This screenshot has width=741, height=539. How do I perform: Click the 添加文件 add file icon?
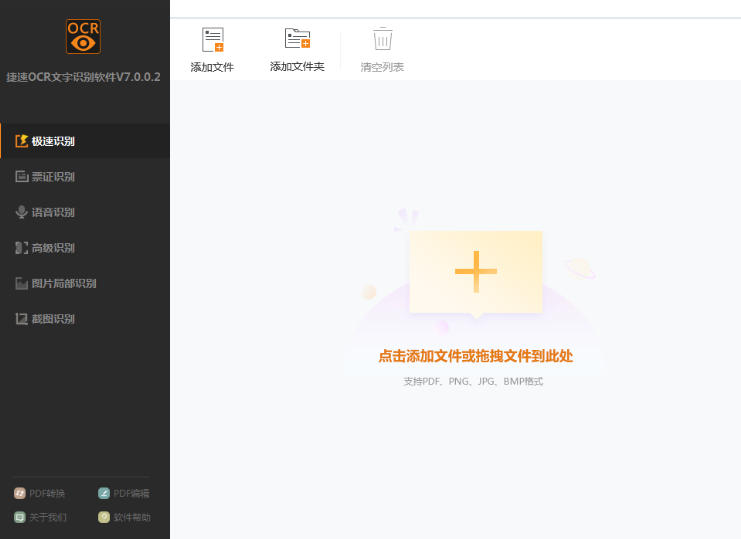point(212,40)
